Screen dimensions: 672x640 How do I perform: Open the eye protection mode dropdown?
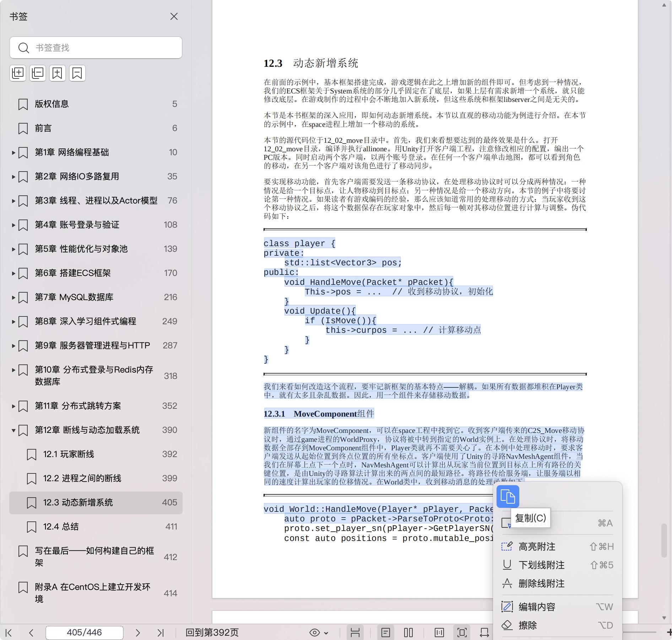point(319,633)
